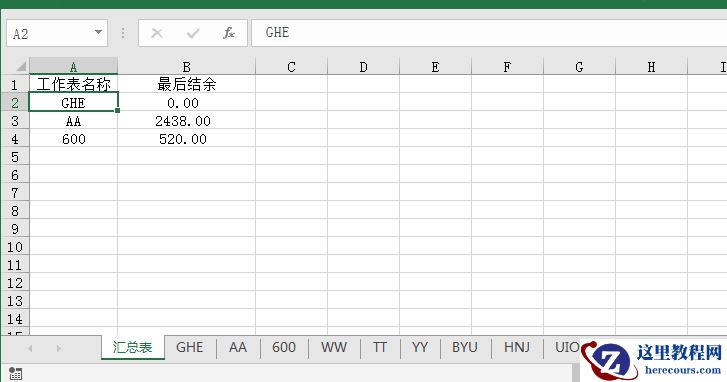Select row 2 header
Screen dimensions: 727x382
click(x=15, y=102)
